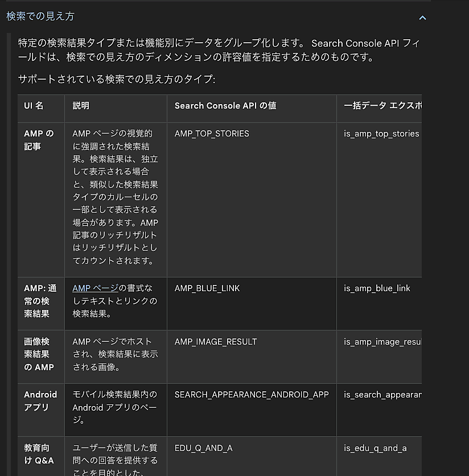This screenshot has width=469, height=476.
Task: Open the AMP ページ link
Action: 95,288
